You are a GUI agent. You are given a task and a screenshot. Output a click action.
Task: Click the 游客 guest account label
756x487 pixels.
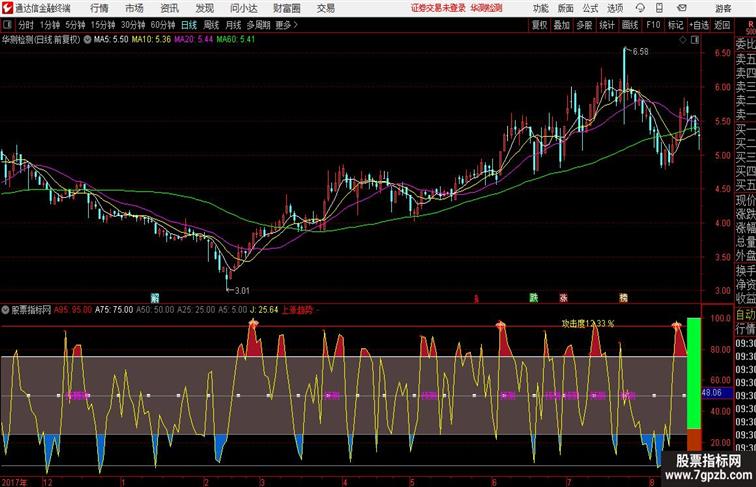723,8
